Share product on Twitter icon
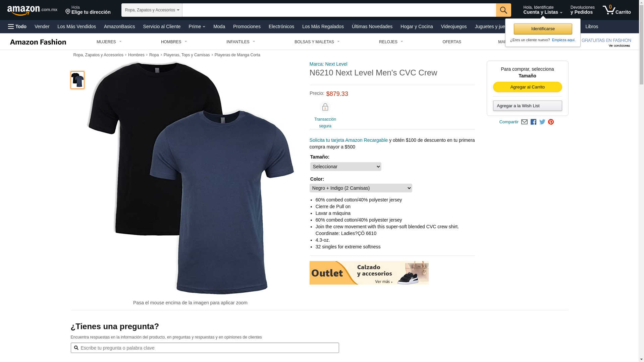This screenshot has height=362, width=644. [542, 122]
